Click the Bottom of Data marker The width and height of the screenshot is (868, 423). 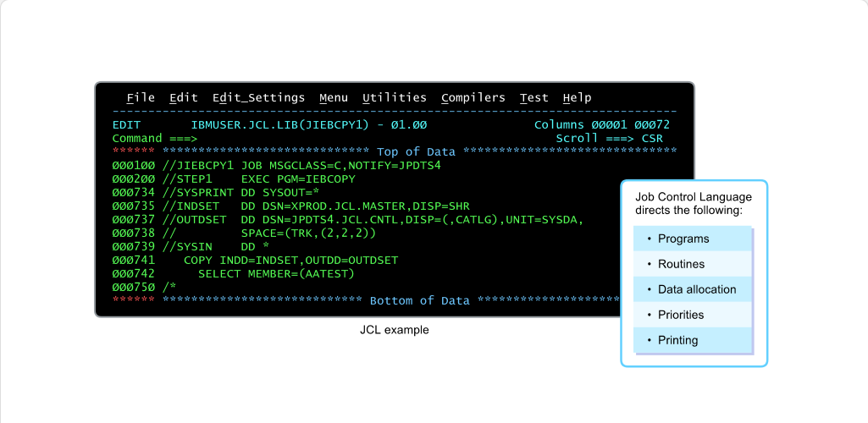coord(420,301)
